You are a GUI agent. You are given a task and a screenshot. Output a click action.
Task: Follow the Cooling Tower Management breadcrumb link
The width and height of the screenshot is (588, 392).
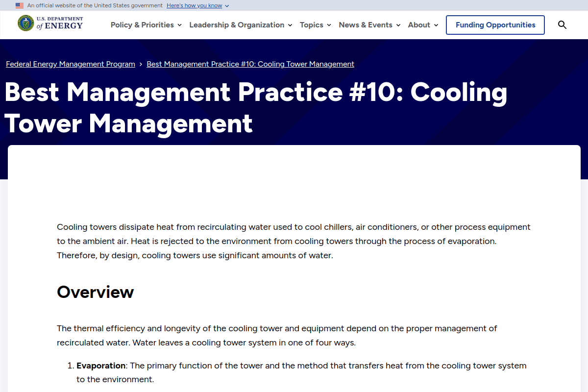tap(250, 64)
